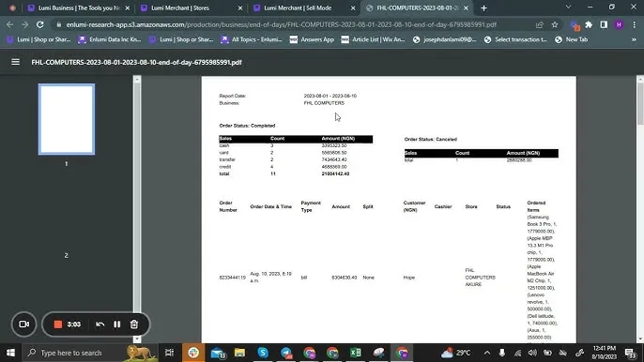Image resolution: width=644 pixels, height=362 pixels.
Task: Open the volume control tray icon
Action: [532, 353]
